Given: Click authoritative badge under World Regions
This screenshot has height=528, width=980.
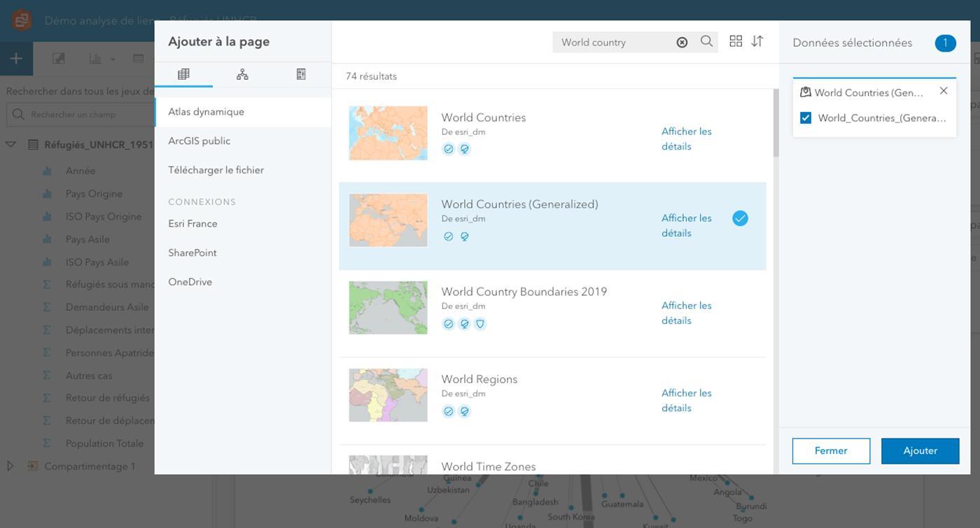Looking at the screenshot, I should point(448,411).
